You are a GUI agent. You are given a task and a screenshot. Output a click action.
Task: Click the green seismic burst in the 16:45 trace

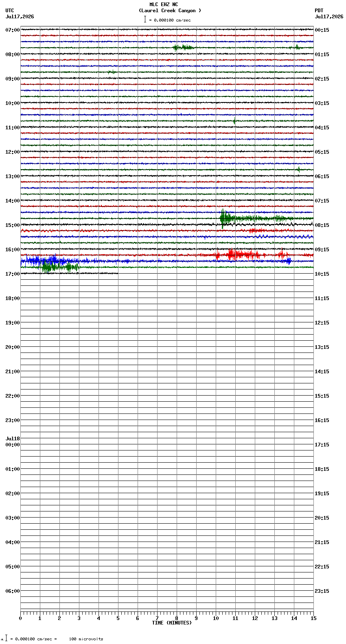tap(60, 267)
